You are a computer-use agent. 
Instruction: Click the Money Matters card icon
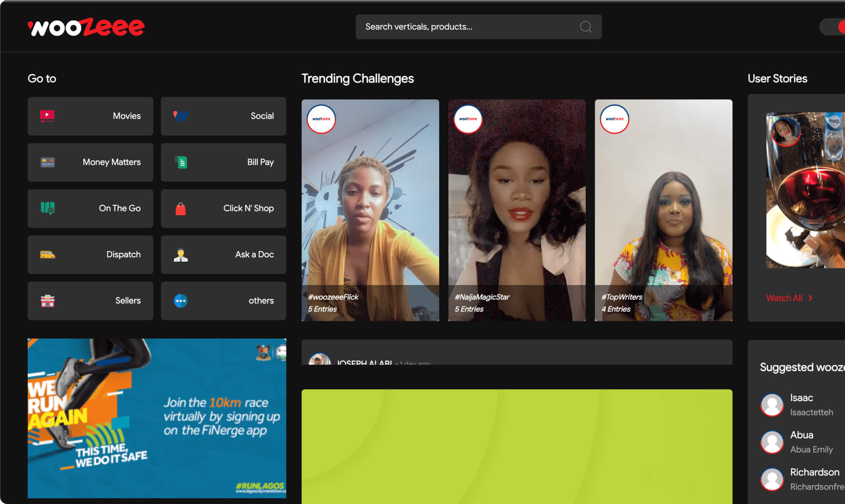(47, 162)
